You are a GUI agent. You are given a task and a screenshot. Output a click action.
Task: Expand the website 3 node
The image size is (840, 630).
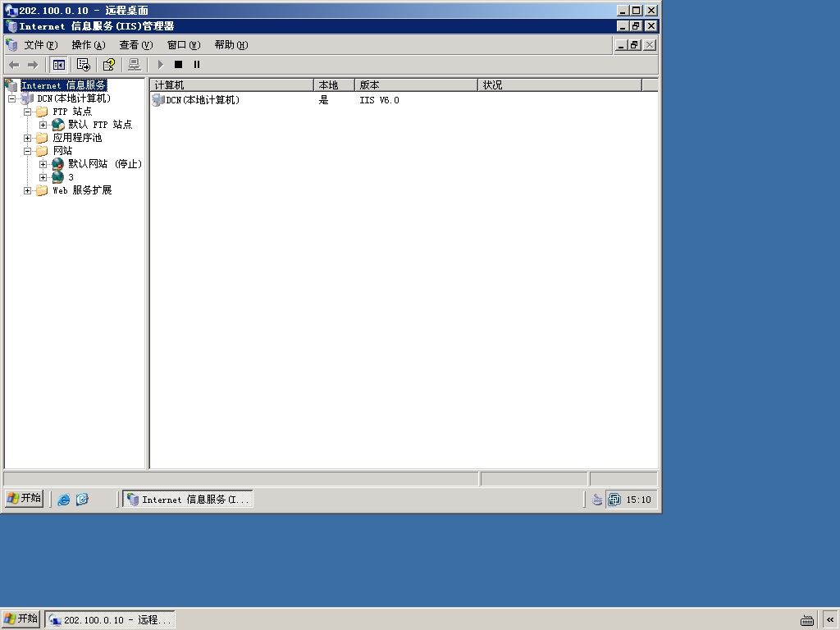pos(43,177)
